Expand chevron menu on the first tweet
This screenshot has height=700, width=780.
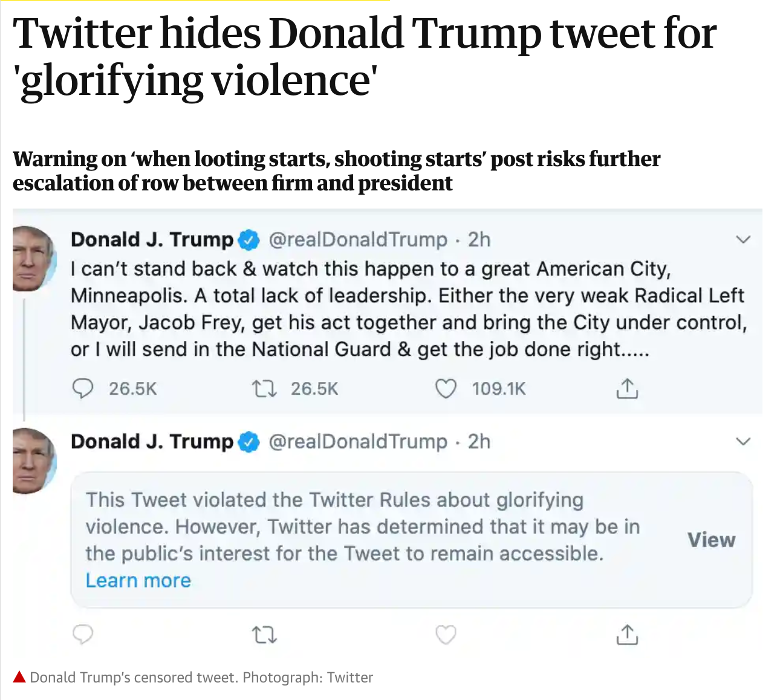(x=743, y=239)
